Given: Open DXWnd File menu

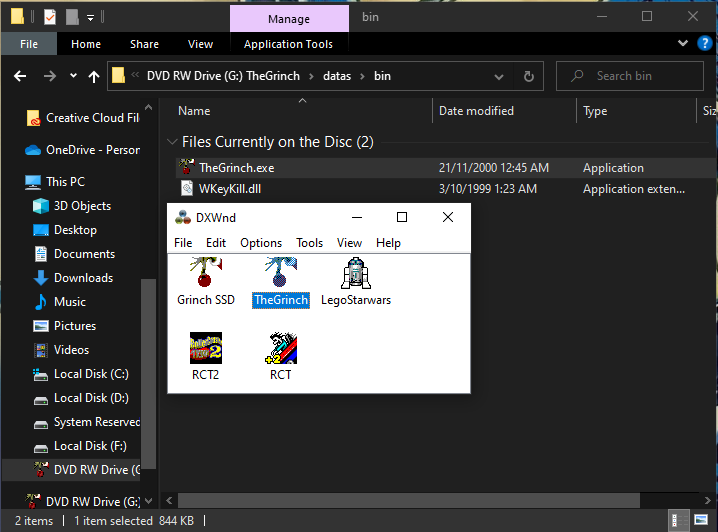Looking at the screenshot, I should click(183, 243).
